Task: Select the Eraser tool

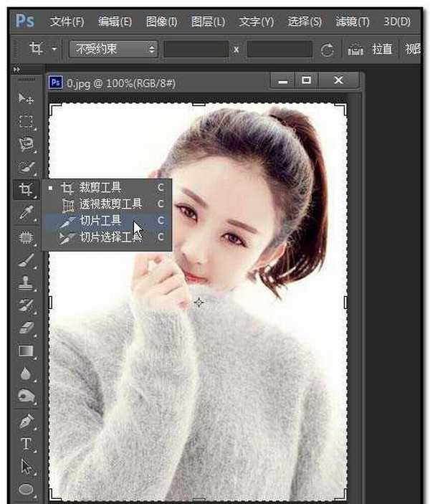Action: coord(26,328)
